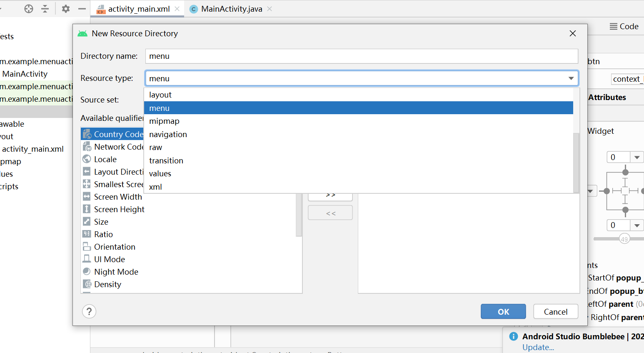This screenshot has width=644, height=353.
Task: Open the Update link in the Bumblebee notification
Action: pos(538,347)
